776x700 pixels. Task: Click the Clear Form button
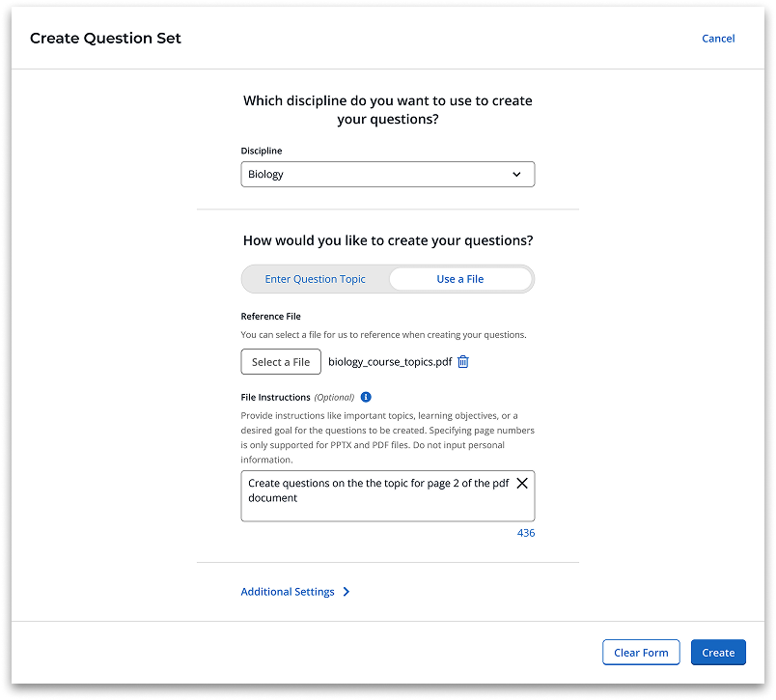tap(641, 653)
